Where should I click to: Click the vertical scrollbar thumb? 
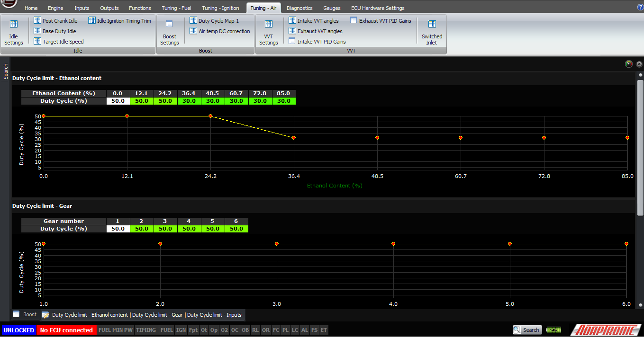[640, 147]
